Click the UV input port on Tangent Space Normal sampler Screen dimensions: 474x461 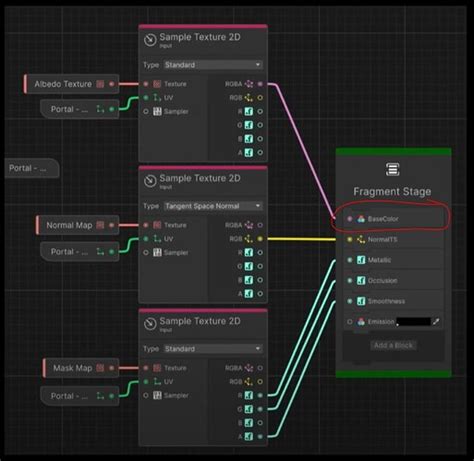tap(146, 239)
